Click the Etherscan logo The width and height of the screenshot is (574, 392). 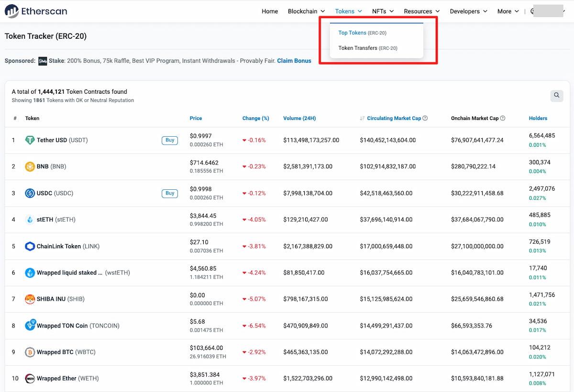point(36,11)
